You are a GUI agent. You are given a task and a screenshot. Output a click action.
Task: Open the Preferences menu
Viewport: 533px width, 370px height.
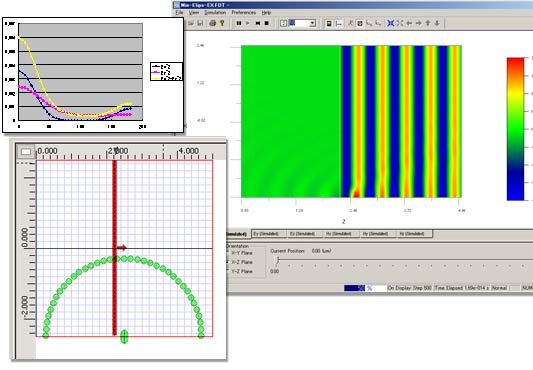tap(244, 12)
